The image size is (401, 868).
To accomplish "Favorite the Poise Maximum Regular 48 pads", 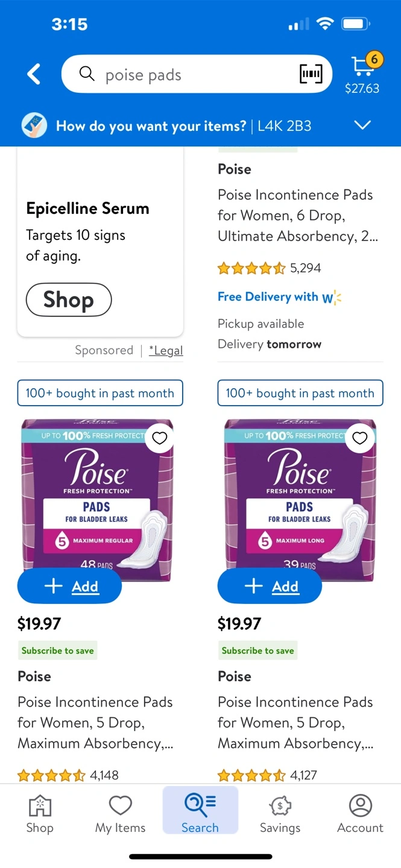I will [159, 438].
